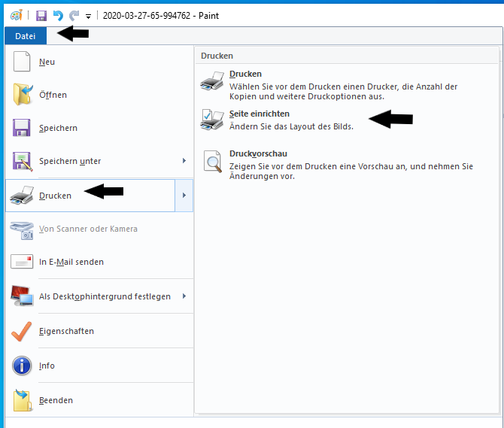Click the exit folder icon for Beenden

(23, 400)
